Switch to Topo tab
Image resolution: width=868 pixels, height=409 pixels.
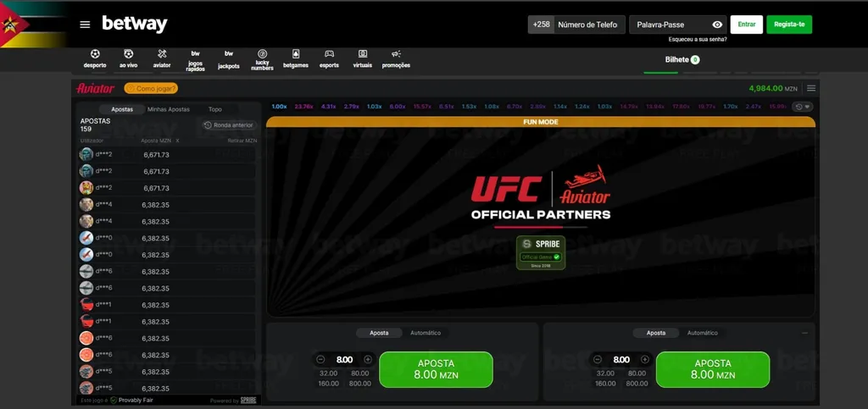tap(214, 109)
